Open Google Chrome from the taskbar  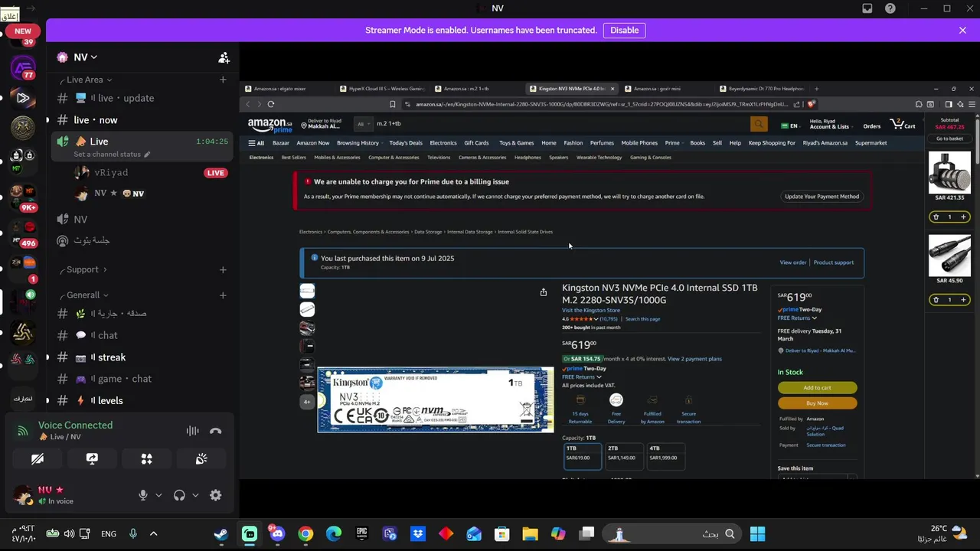pos(305,534)
